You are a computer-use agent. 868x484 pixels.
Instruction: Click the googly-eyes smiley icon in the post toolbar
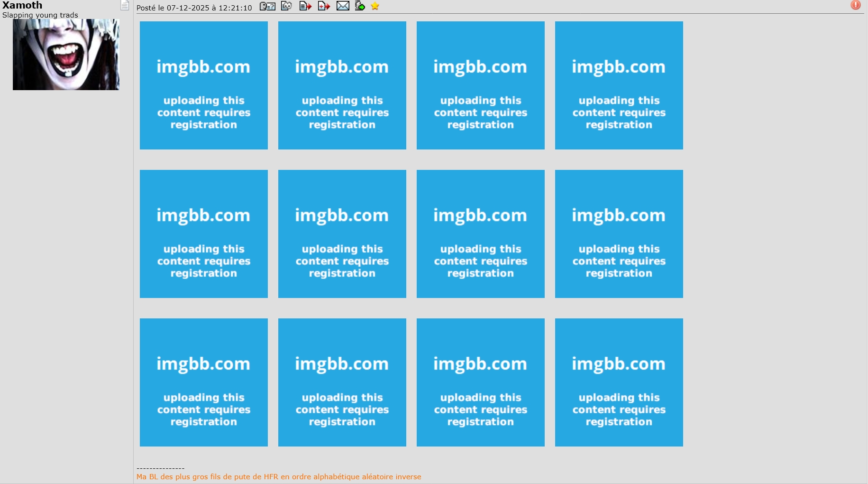[x=286, y=6]
